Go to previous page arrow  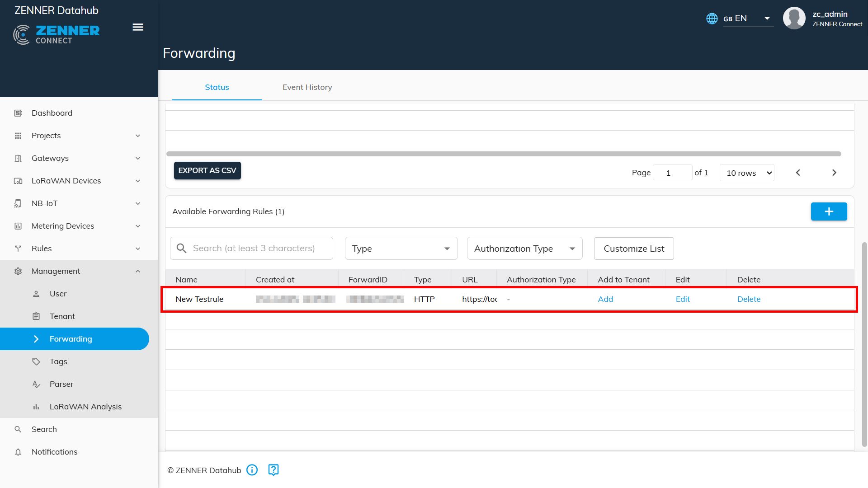[x=798, y=173]
